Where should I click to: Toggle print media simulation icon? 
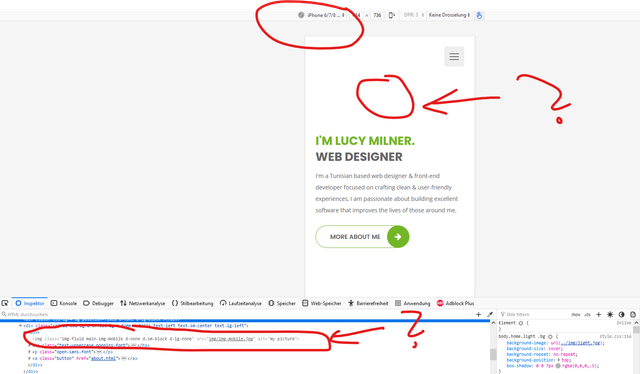pyautogui.click(x=633, y=314)
